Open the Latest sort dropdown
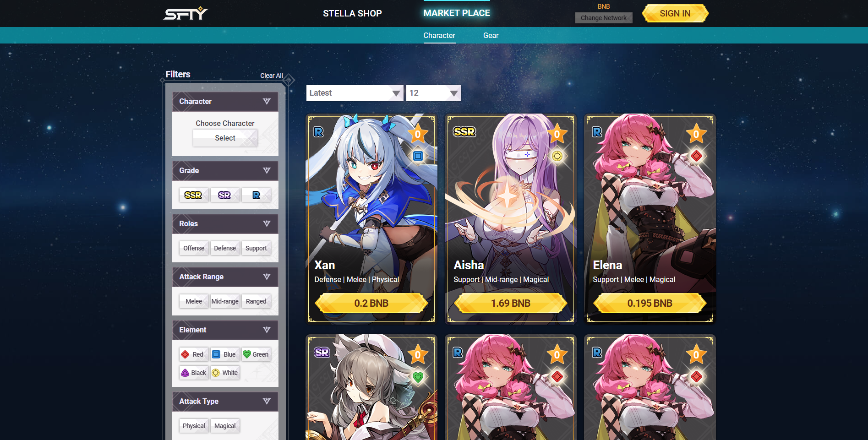868x440 pixels. [355, 93]
